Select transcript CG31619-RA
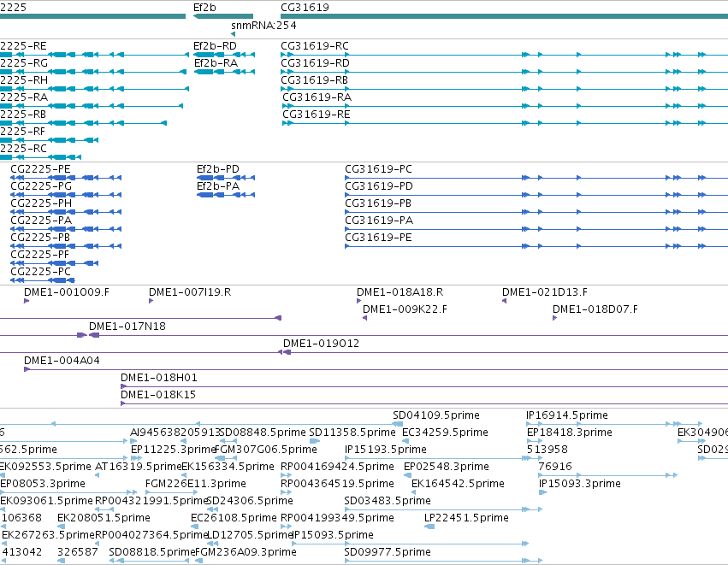The image size is (728, 565). point(317,97)
